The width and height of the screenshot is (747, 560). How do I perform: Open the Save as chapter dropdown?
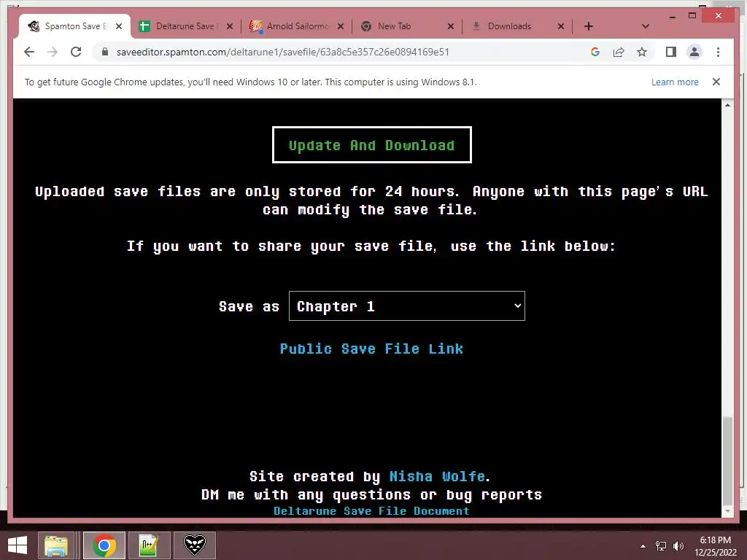407,306
